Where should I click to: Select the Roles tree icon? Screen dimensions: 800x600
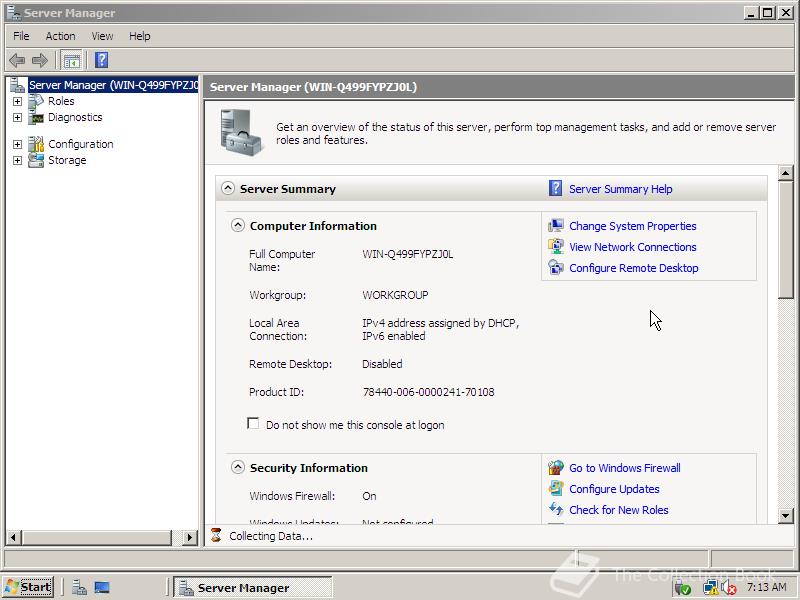(x=36, y=101)
